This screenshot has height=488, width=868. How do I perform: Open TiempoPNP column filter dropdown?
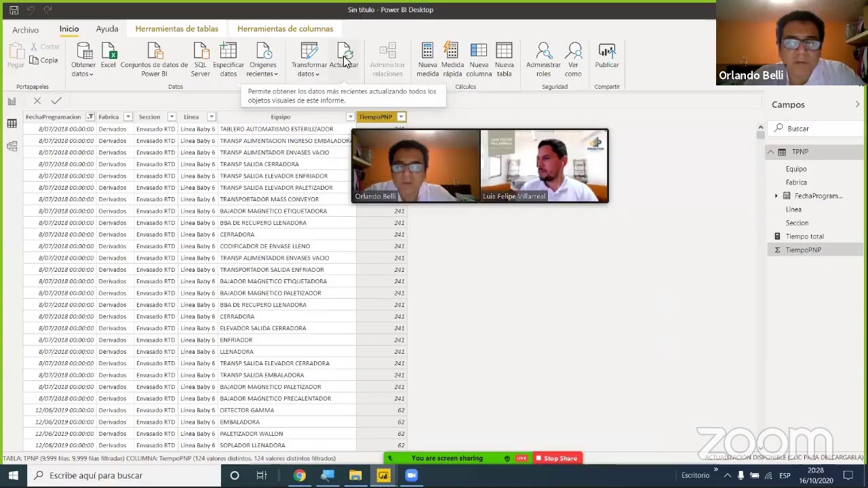[401, 117]
